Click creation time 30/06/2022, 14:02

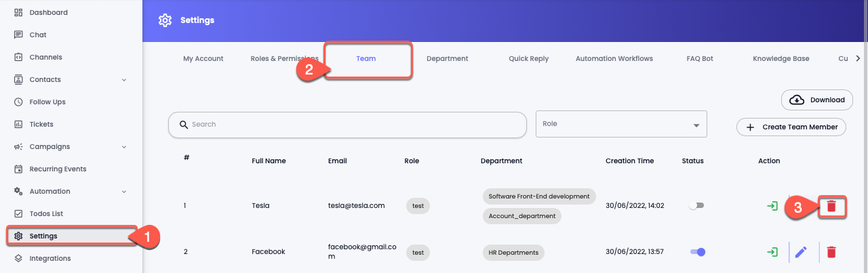pyautogui.click(x=635, y=206)
